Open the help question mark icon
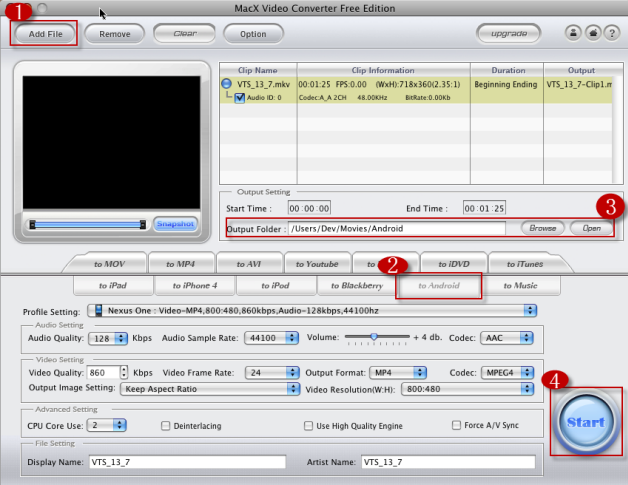This screenshot has width=628, height=485. pos(612,33)
